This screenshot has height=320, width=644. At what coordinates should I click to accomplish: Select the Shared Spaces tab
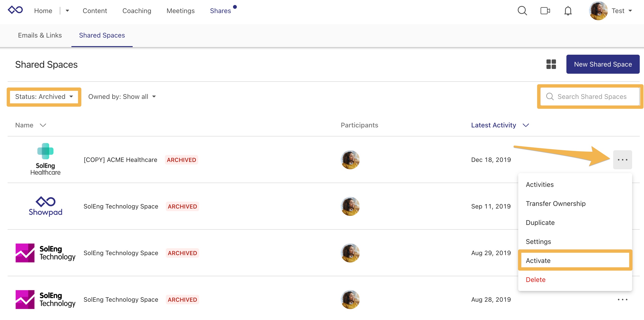click(102, 35)
